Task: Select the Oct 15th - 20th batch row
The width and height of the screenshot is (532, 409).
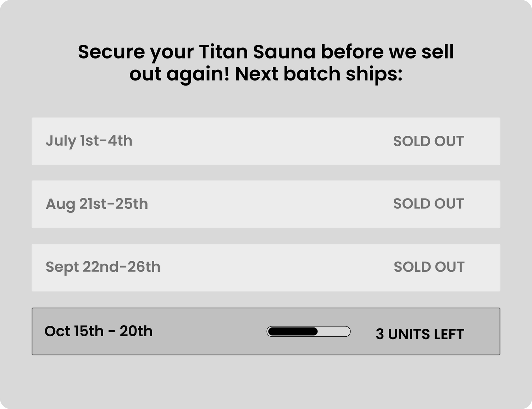Action: pyautogui.click(x=266, y=331)
